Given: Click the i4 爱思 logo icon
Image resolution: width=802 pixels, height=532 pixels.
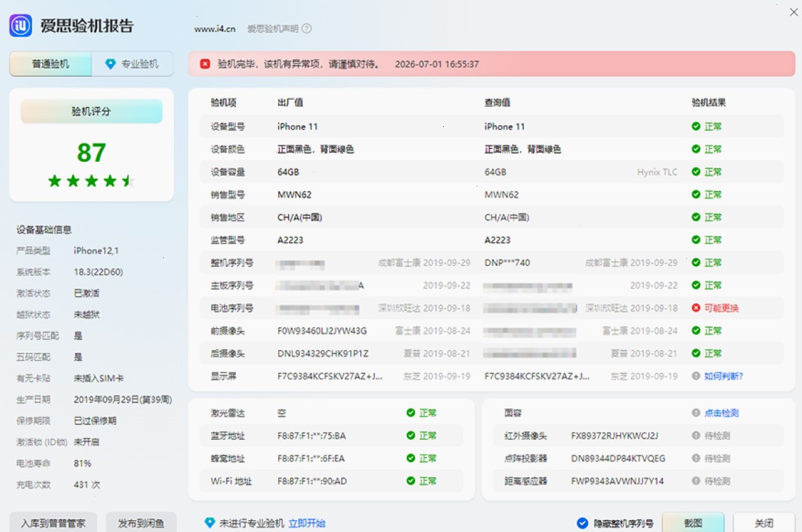Looking at the screenshot, I should (21, 25).
